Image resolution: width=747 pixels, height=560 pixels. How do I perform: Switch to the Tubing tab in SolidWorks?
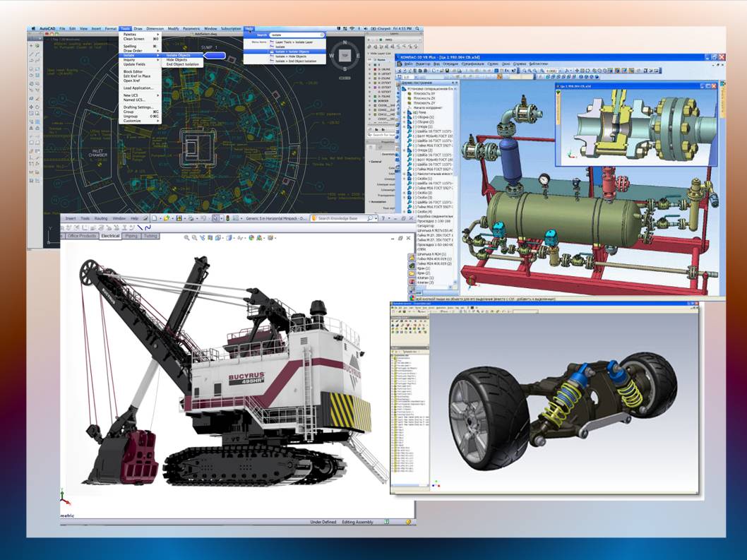click(150, 235)
